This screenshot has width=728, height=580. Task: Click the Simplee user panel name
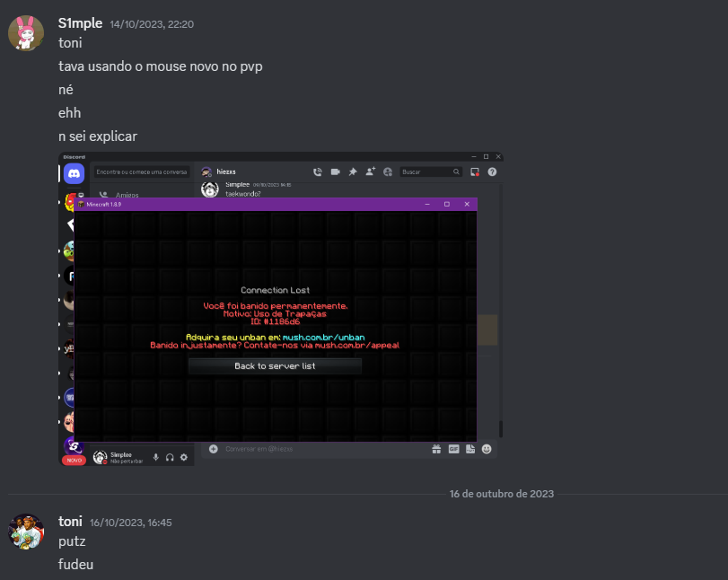[121, 455]
